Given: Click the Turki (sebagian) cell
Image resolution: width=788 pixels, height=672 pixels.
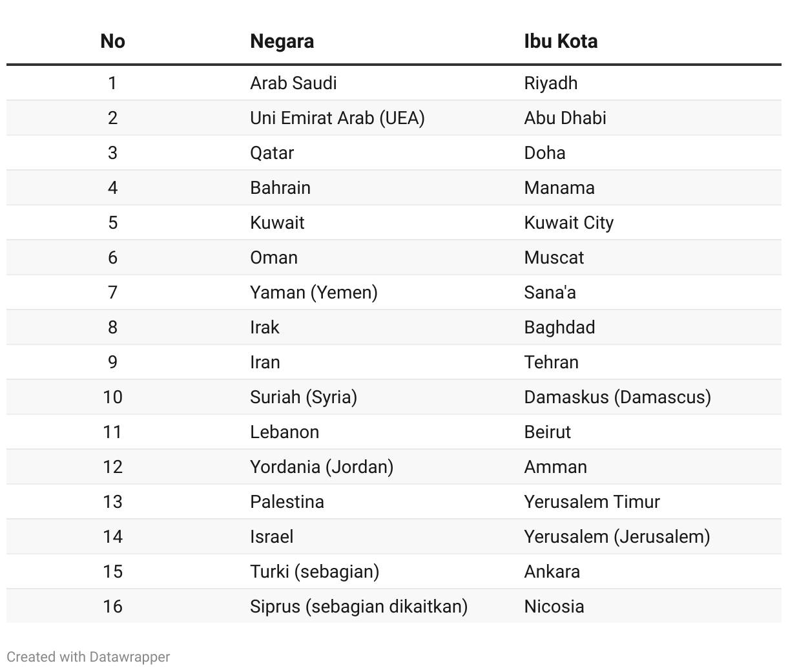Looking at the screenshot, I should click(x=315, y=572).
